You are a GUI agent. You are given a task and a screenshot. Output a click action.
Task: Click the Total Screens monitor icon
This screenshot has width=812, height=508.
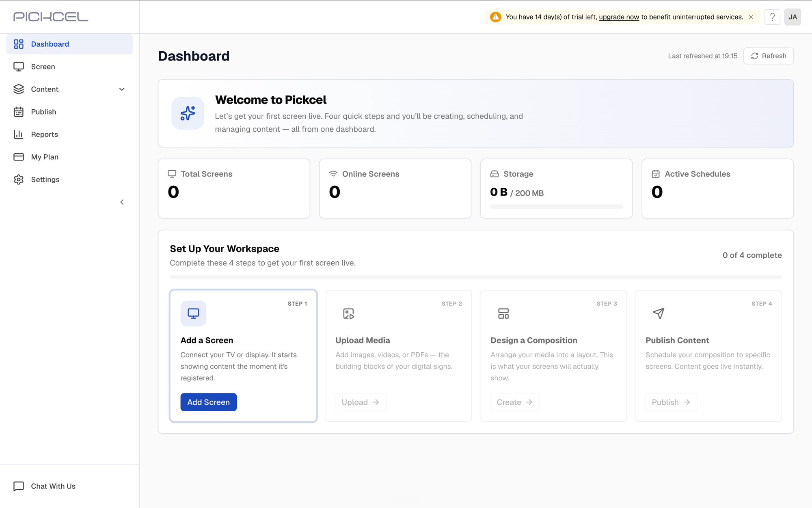172,174
